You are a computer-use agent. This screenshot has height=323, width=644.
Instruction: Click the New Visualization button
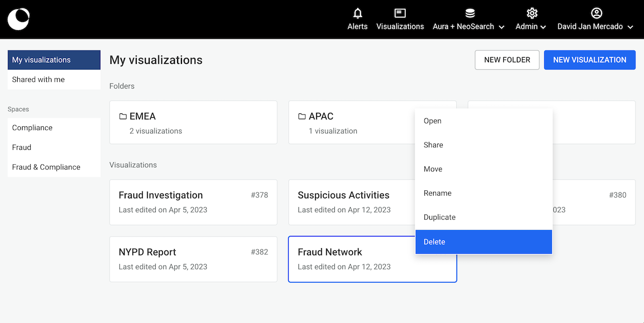pyautogui.click(x=589, y=60)
